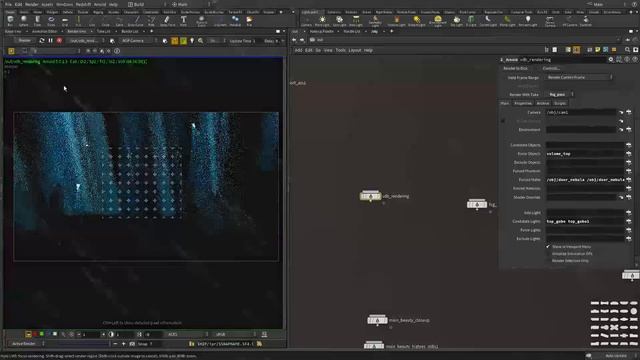Image resolution: width=640 pixels, height=360 pixels.
Task: Add a Point Light from the shelf
Action: tap(322, 21)
